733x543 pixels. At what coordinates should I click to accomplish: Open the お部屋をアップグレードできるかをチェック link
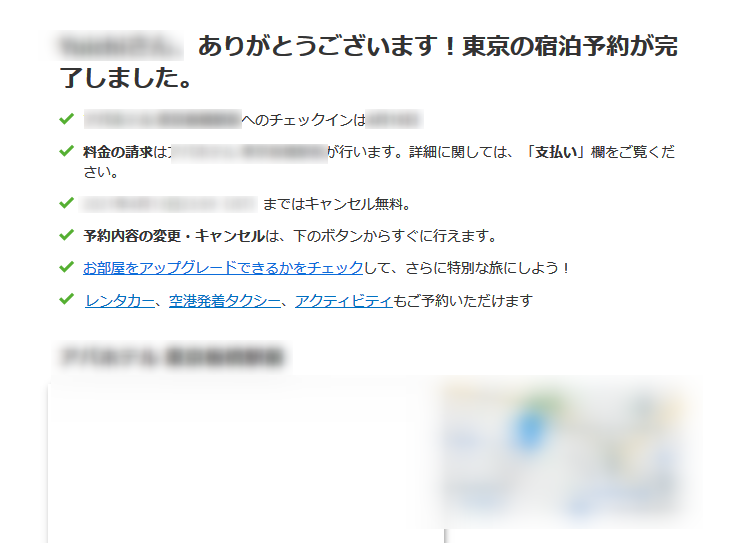[x=223, y=268]
